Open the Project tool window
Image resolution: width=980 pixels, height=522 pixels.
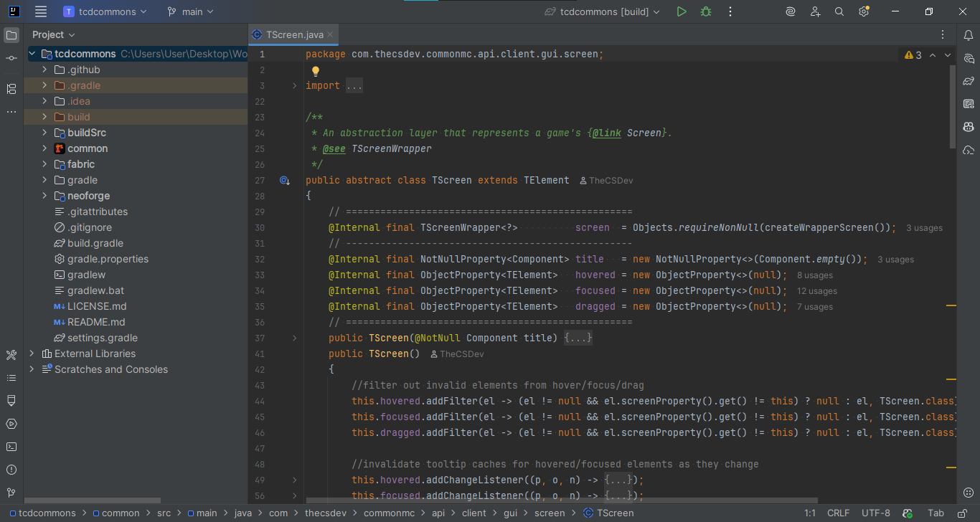click(11, 34)
